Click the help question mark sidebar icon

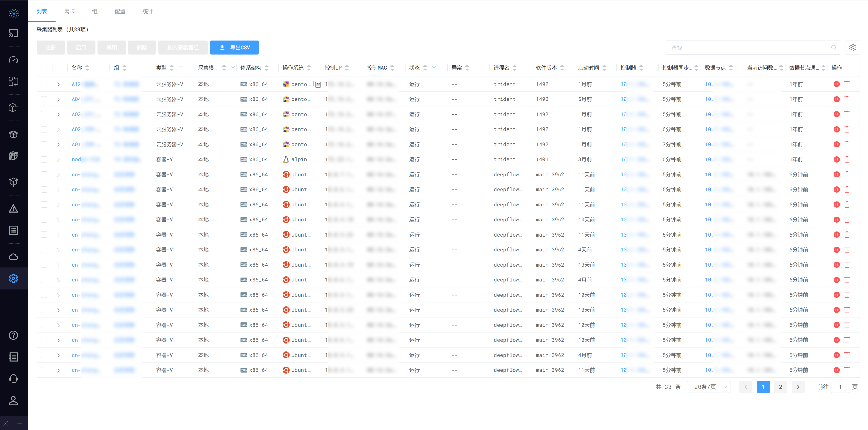coord(13,335)
